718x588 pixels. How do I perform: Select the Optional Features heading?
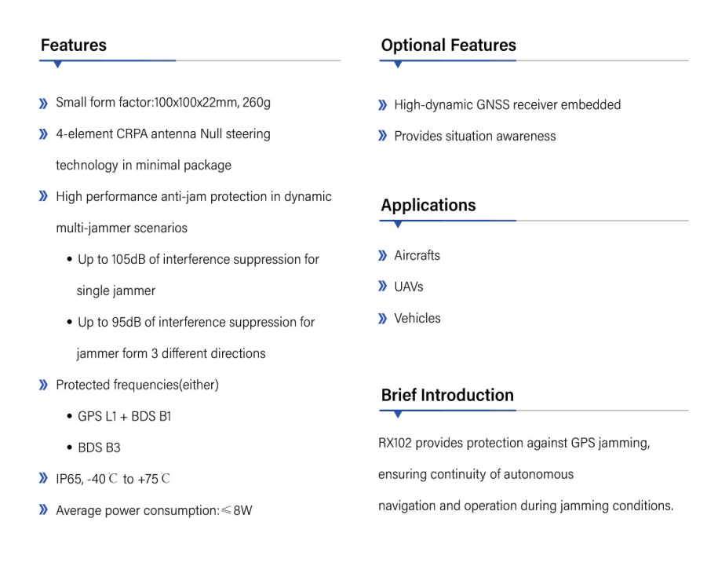(x=448, y=46)
